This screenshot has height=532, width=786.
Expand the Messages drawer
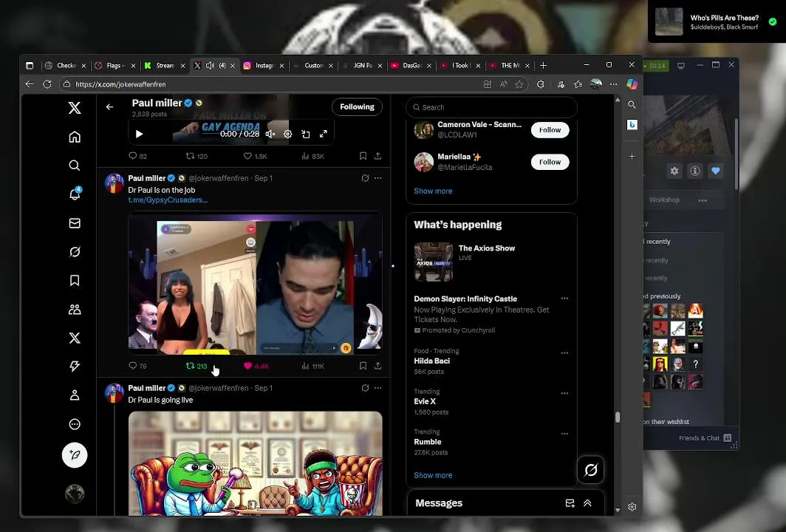[587, 503]
